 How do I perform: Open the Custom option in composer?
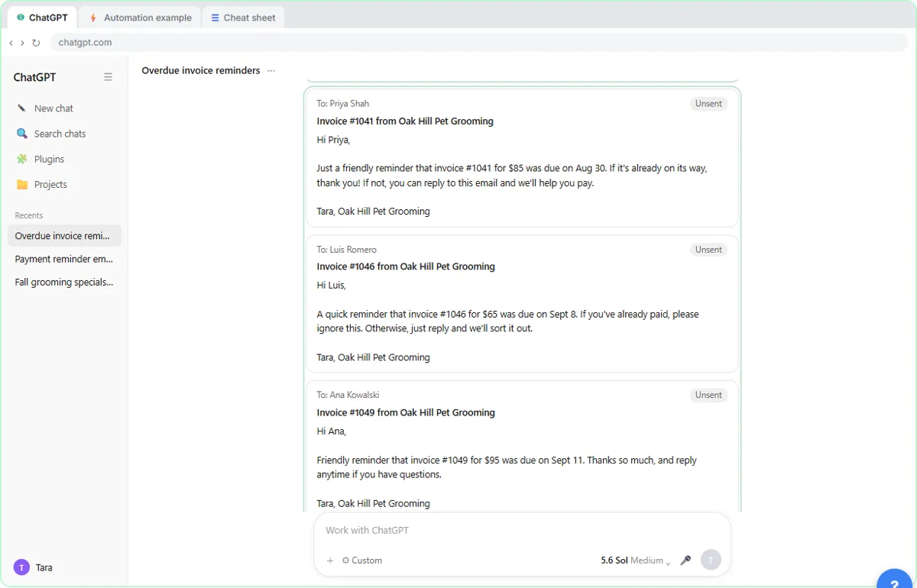pos(362,561)
